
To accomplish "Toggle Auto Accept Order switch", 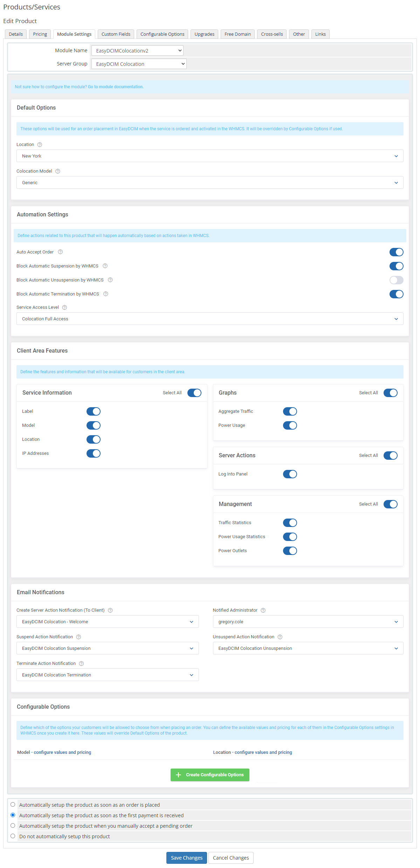I will 396,252.
